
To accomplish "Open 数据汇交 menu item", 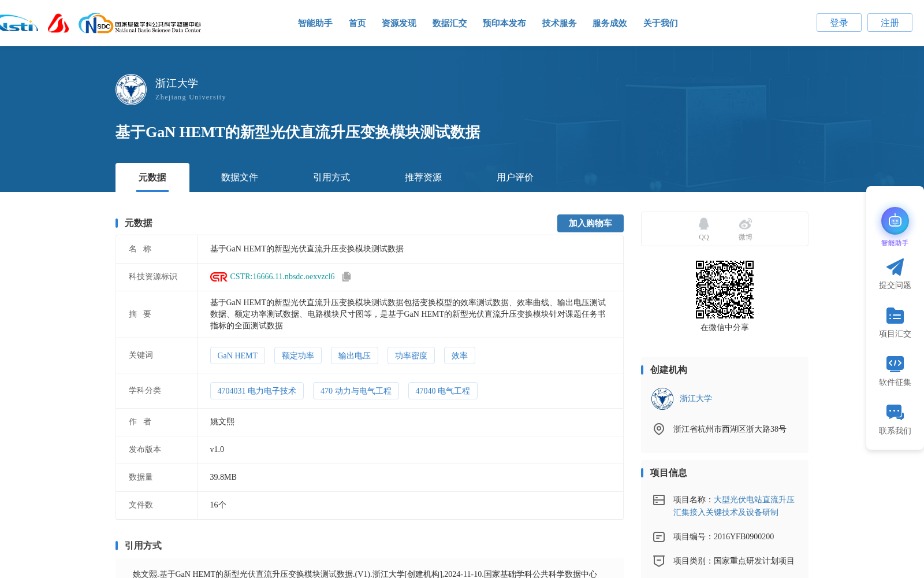I will click(450, 23).
